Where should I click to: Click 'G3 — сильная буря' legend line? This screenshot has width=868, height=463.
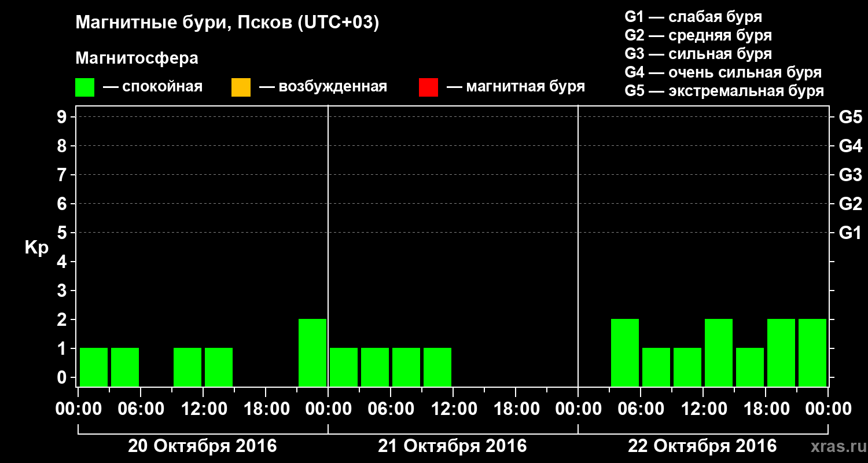pos(698,54)
